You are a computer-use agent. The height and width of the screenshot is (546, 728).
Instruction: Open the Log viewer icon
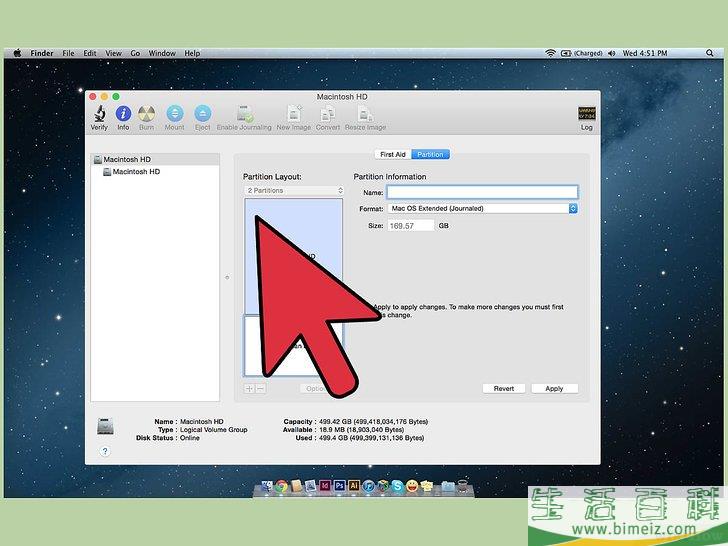586,113
